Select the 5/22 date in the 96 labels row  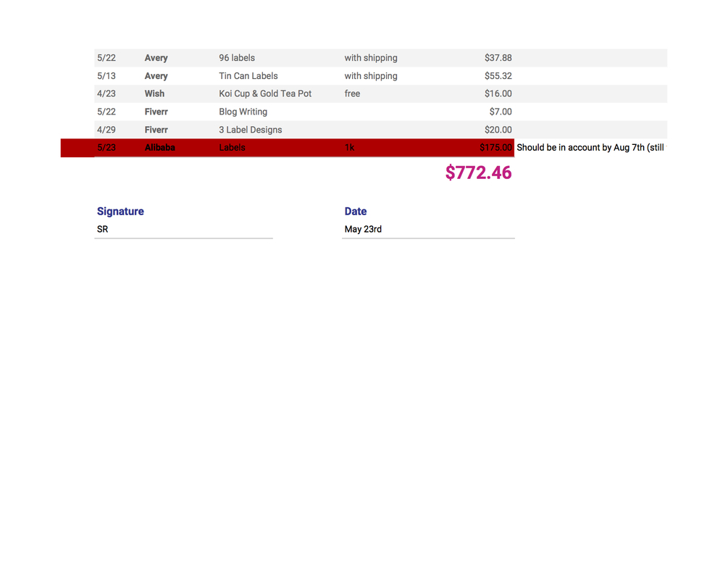tap(106, 58)
